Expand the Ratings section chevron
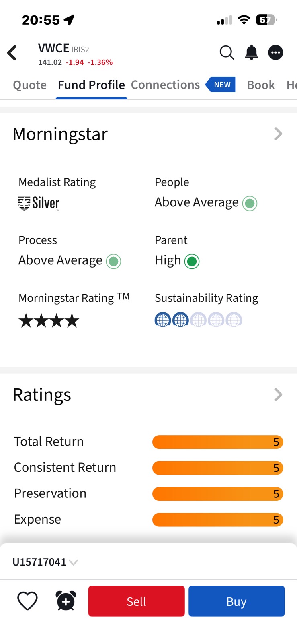This screenshot has width=297, height=644. (x=278, y=394)
